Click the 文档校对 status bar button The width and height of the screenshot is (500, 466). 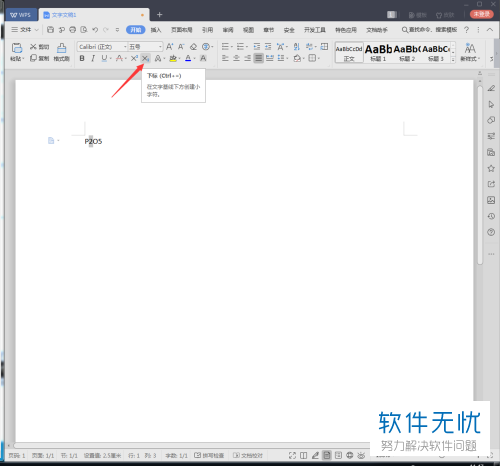pyautogui.click(x=248, y=455)
